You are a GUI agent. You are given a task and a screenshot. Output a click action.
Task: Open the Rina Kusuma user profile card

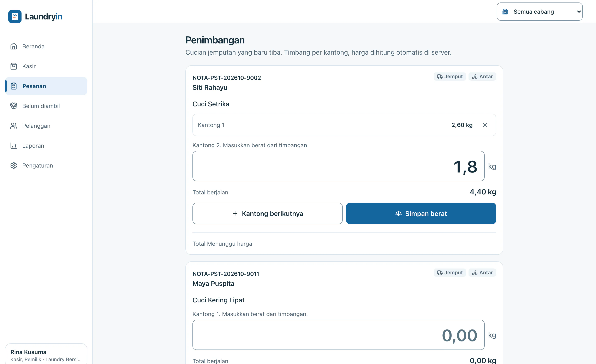point(46,354)
